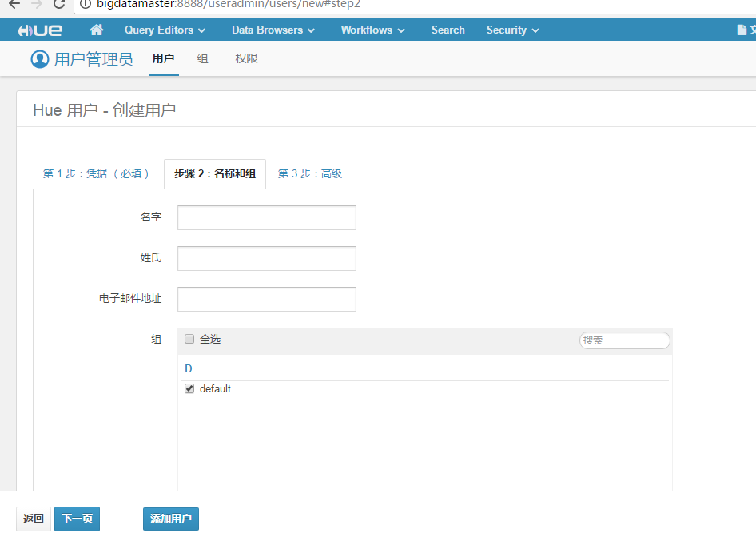The width and height of the screenshot is (756, 537).
Task: Open the Data Browsers dropdown
Action: [x=273, y=30]
